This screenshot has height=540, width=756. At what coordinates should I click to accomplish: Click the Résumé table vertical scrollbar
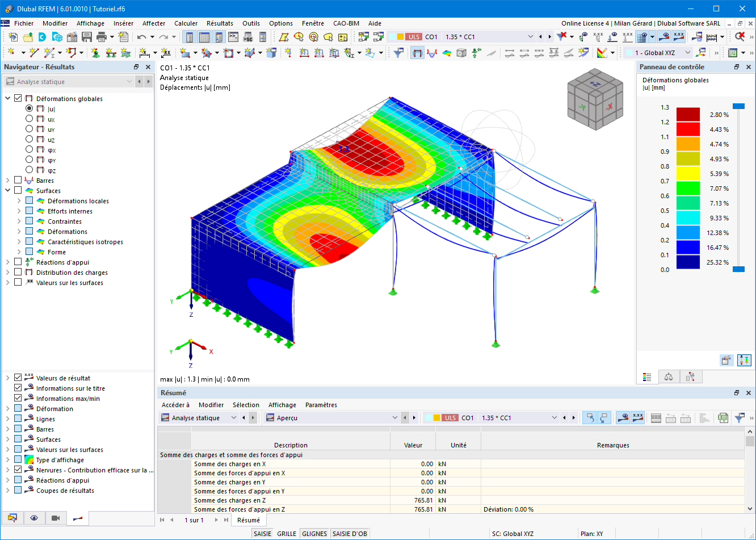coord(750,471)
